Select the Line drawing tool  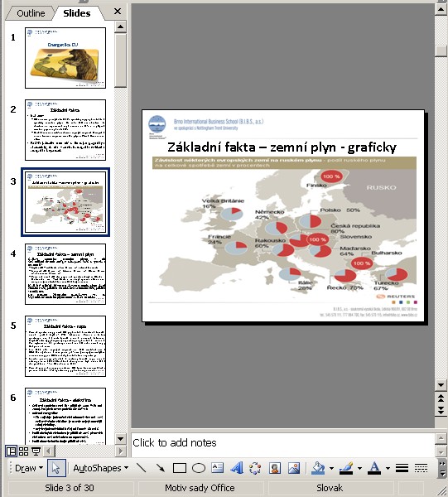click(142, 468)
